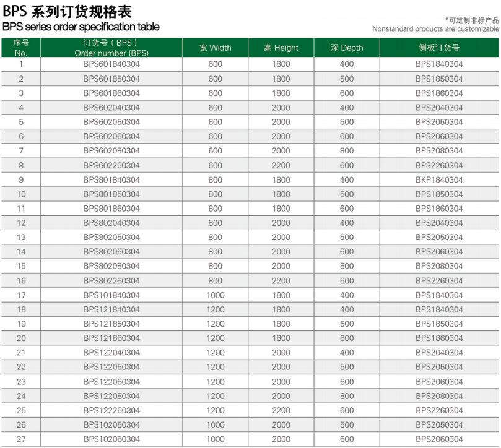Click side panel BPS2080304 in row 24
Viewport: 501px width, 448px height.
coord(439,396)
